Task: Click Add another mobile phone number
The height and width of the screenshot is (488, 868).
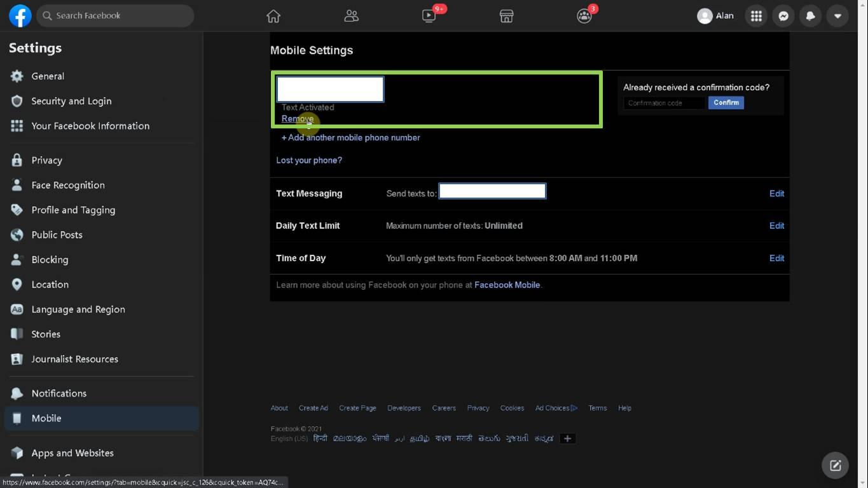Action: point(351,137)
